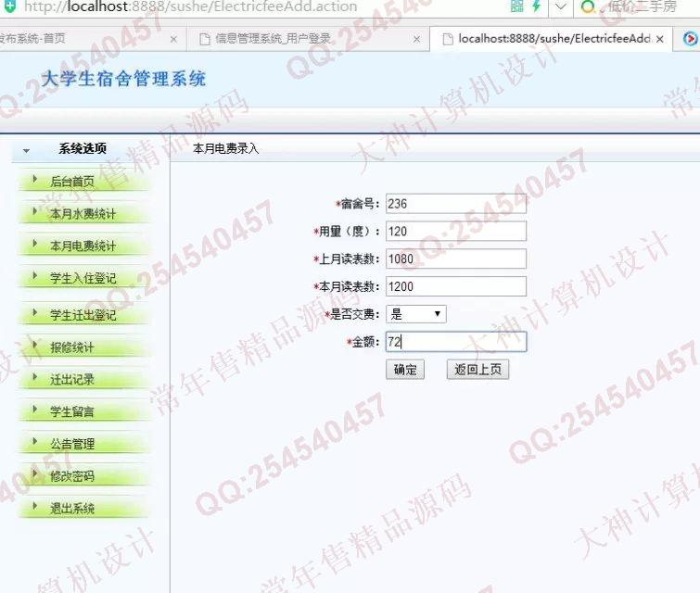
Task: Click the 确定 button
Action: (405, 370)
